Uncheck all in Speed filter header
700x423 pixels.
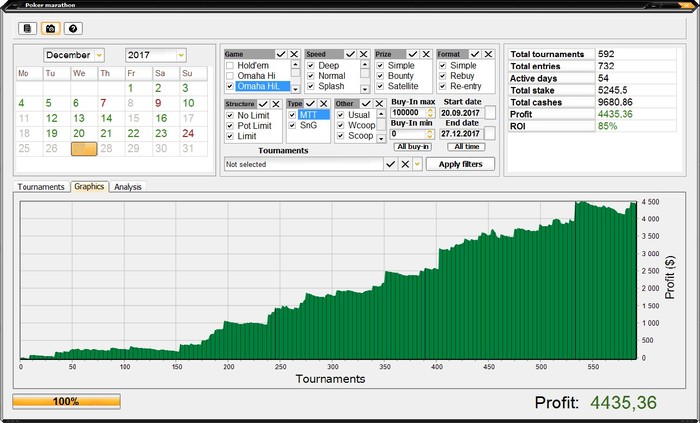click(364, 54)
